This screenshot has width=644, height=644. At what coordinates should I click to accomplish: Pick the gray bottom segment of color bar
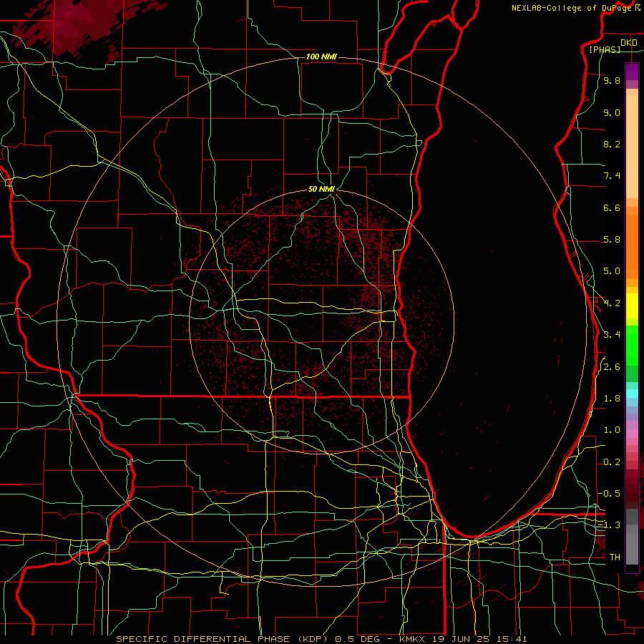click(x=632, y=550)
